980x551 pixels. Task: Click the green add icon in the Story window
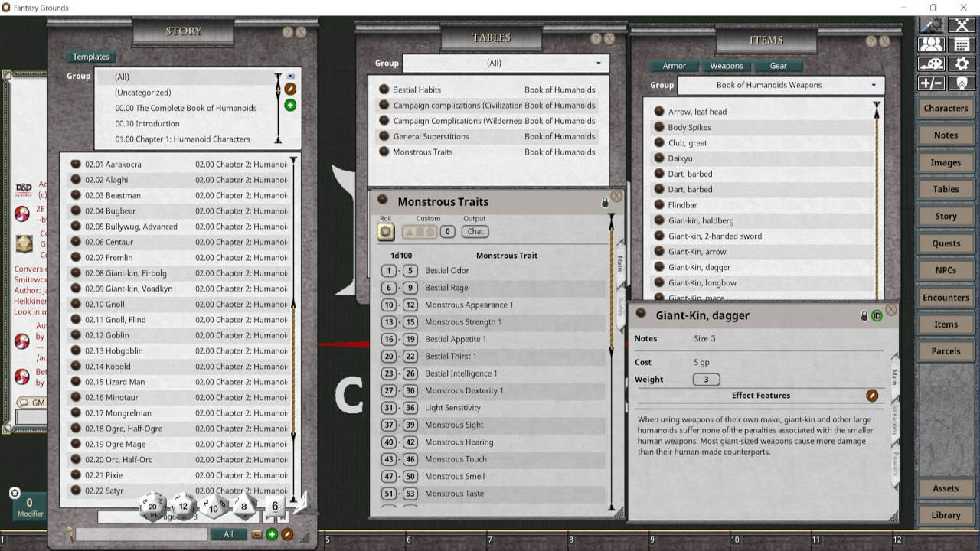(289, 105)
